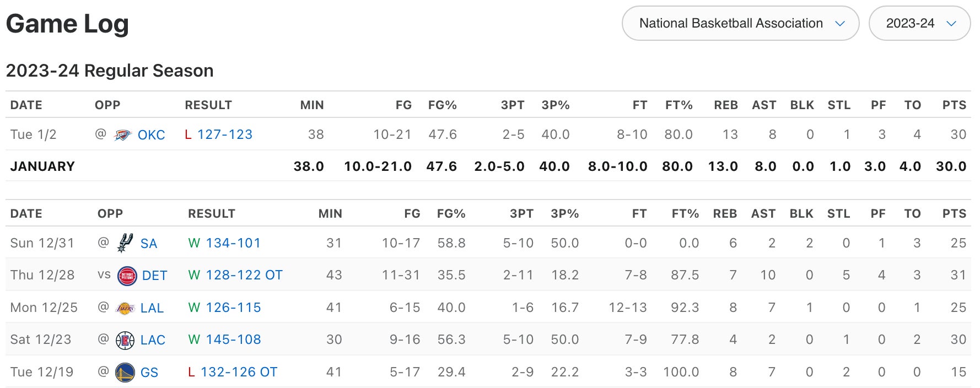
Task: View the 145-108 game result
Action: 233,339
